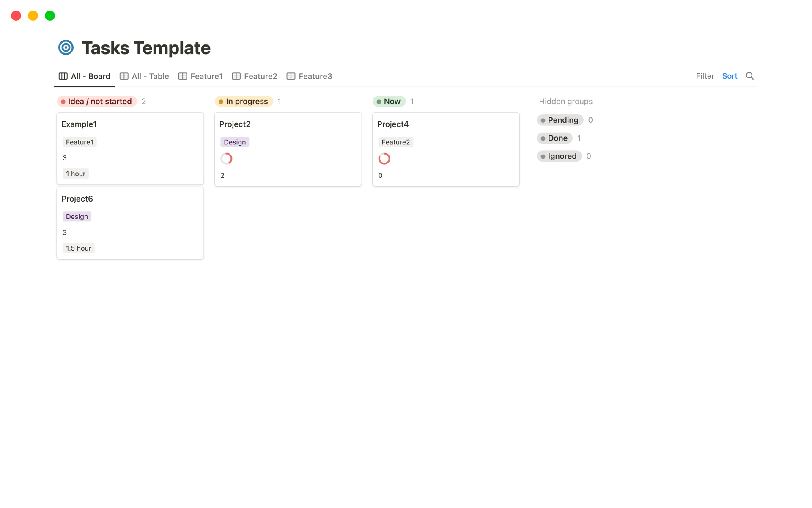Open the Filter options
Screen dimensions: 812x508
pyautogui.click(x=705, y=76)
